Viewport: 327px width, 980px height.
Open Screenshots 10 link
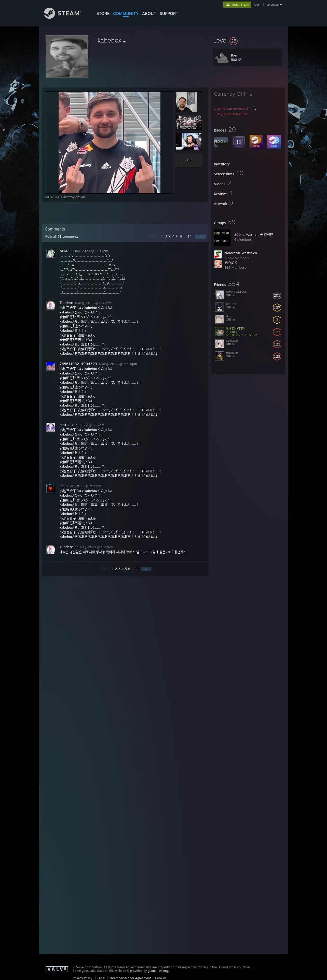click(x=228, y=174)
